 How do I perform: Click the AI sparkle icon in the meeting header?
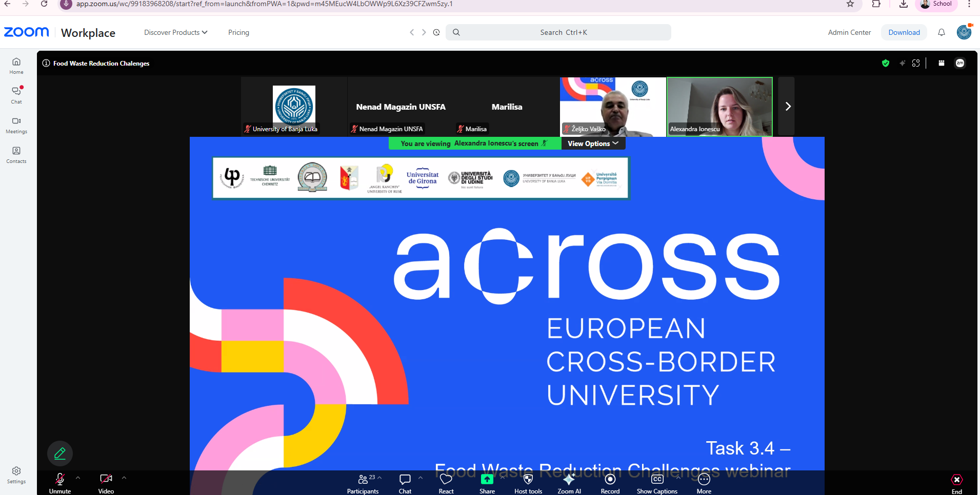click(x=902, y=63)
